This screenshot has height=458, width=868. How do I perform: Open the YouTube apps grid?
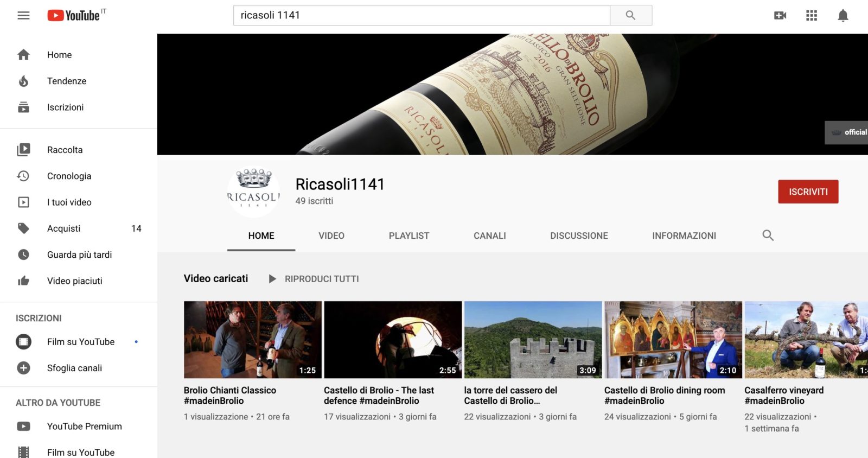(812, 15)
